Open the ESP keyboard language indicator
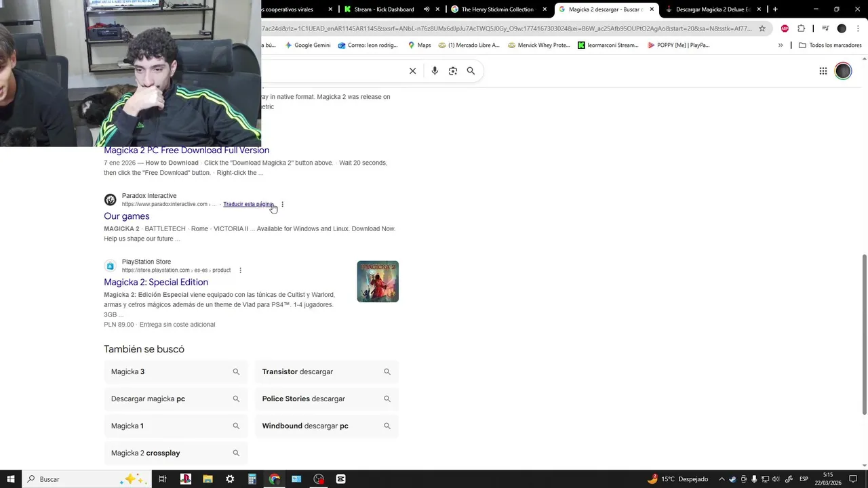The image size is (868, 488). coord(804,479)
